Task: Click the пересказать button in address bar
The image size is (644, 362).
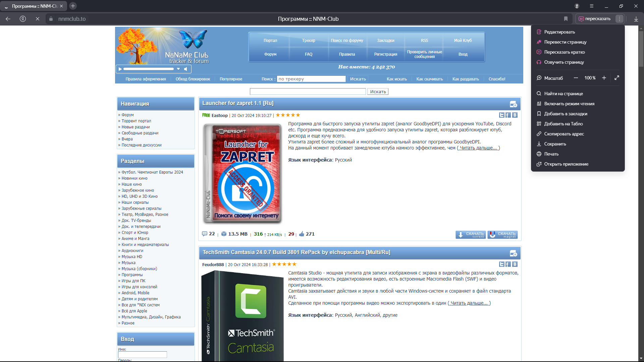Action: pyautogui.click(x=595, y=19)
